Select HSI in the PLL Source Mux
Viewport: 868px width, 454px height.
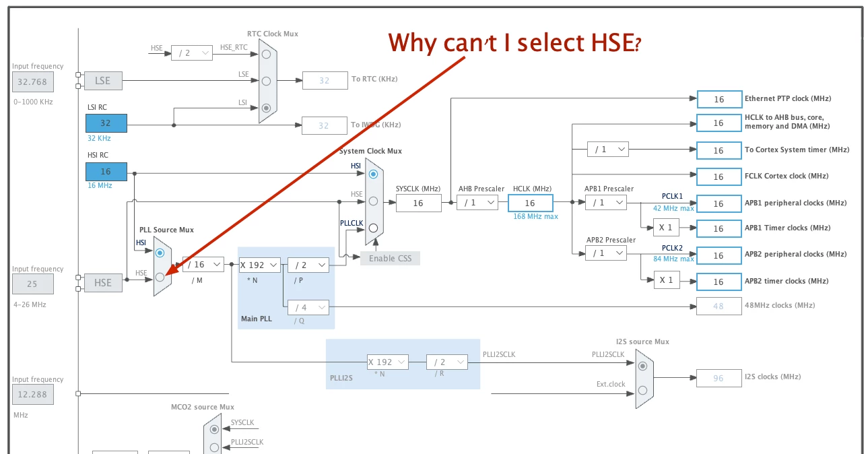point(160,253)
